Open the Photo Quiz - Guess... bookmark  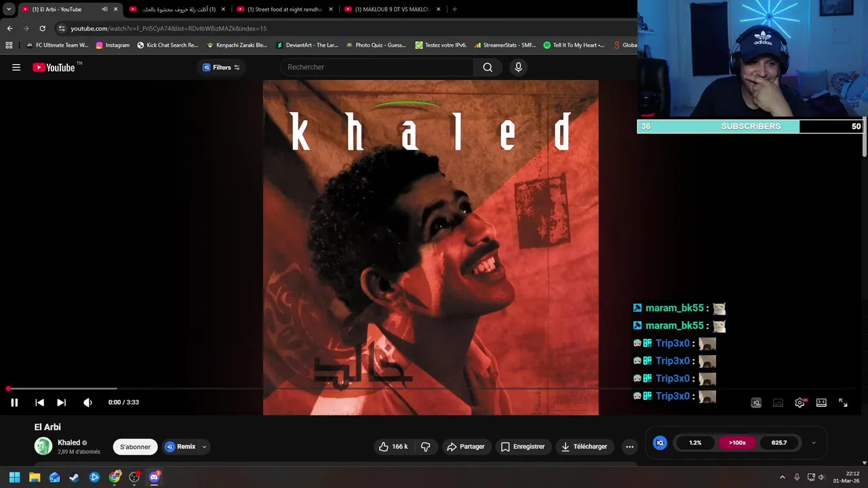pyautogui.click(x=376, y=45)
